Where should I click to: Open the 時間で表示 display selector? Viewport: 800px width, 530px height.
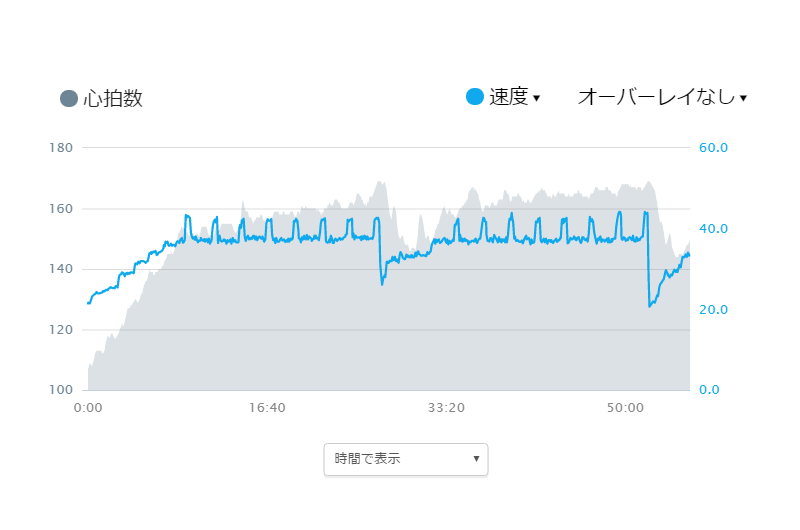tap(406, 459)
